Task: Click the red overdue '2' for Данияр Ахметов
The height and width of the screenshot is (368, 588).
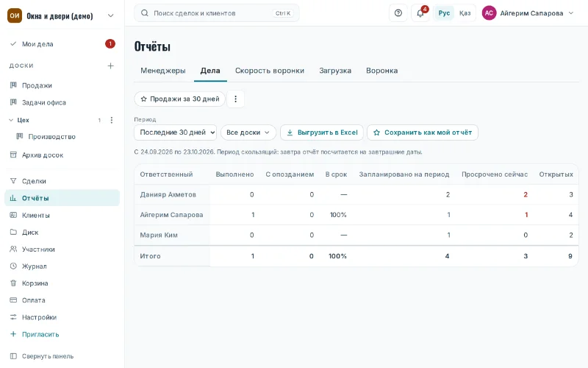Action: pyautogui.click(x=526, y=194)
